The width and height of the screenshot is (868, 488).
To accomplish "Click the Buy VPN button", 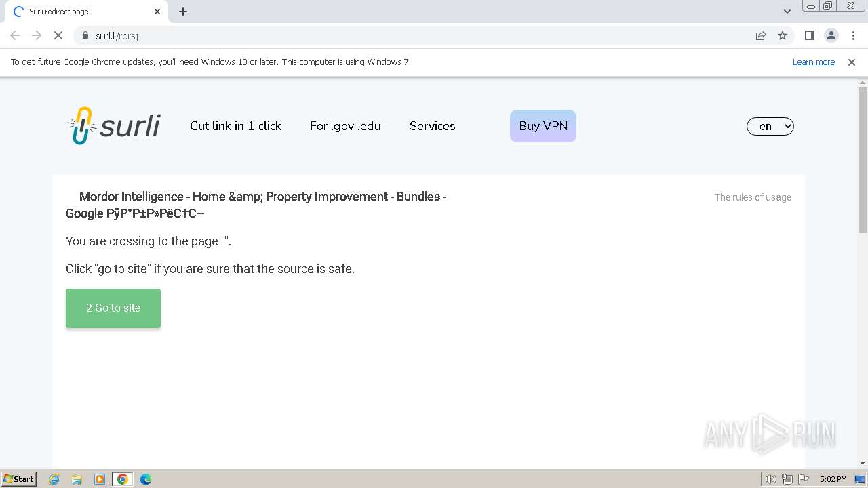I will click(x=543, y=126).
